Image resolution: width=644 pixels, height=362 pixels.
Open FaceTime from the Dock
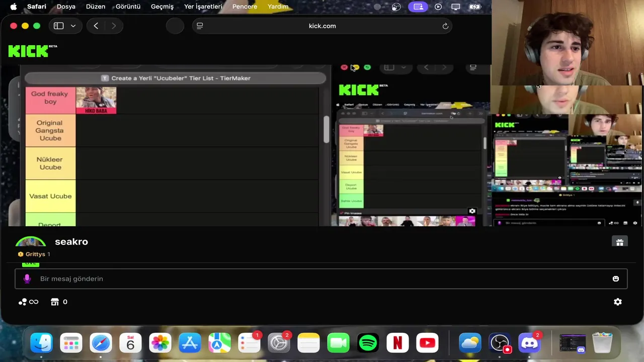(x=339, y=343)
